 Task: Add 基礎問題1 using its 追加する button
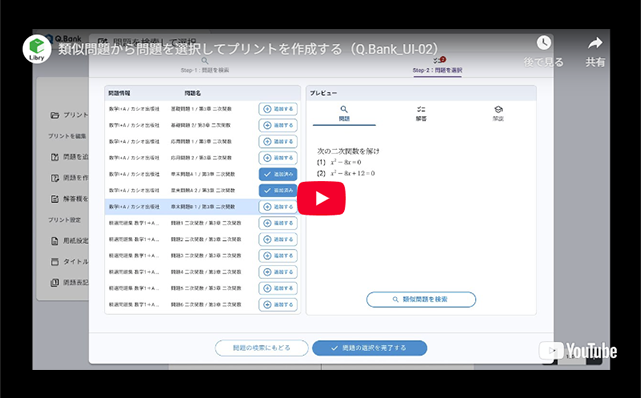[x=278, y=109]
